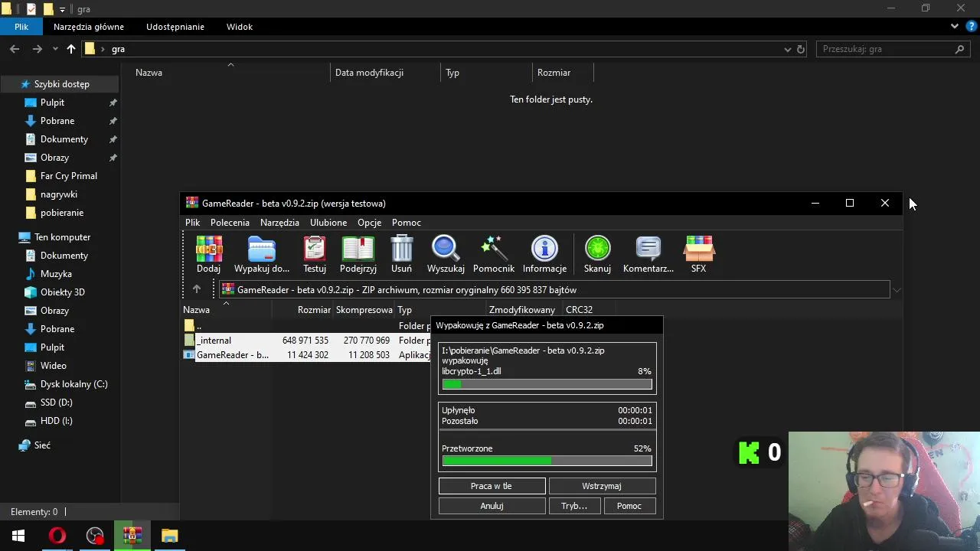Click the Testuj toolbar icon

coord(315,255)
